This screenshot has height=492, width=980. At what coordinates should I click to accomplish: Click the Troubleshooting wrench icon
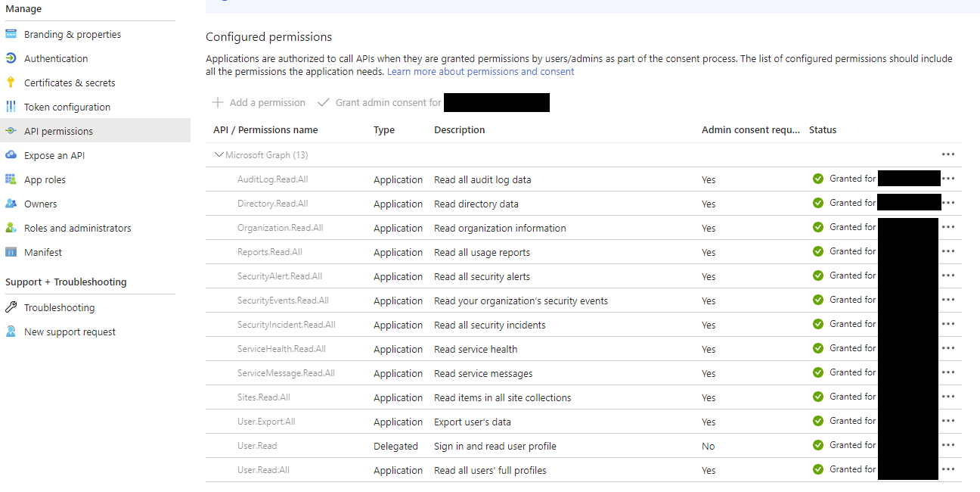click(11, 307)
